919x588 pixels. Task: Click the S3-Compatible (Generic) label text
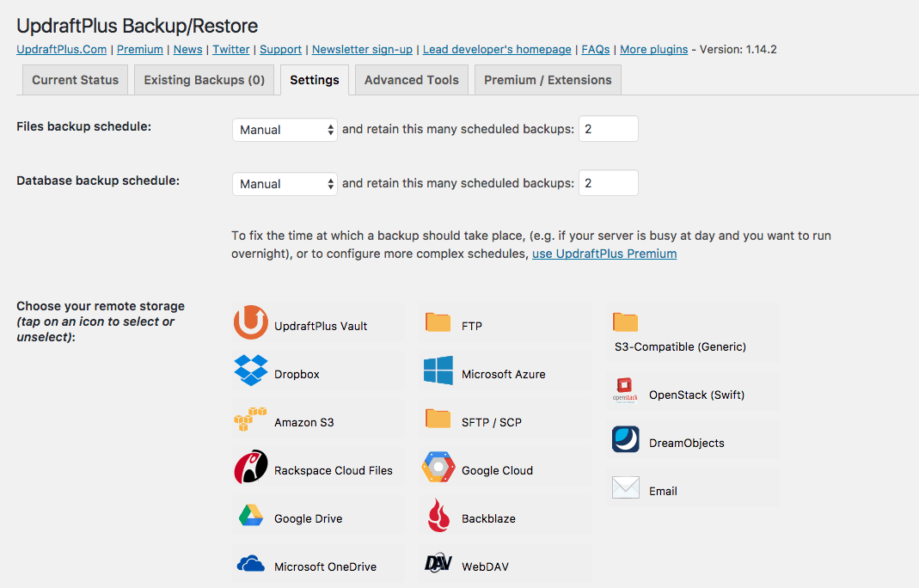tap(681, 347)
